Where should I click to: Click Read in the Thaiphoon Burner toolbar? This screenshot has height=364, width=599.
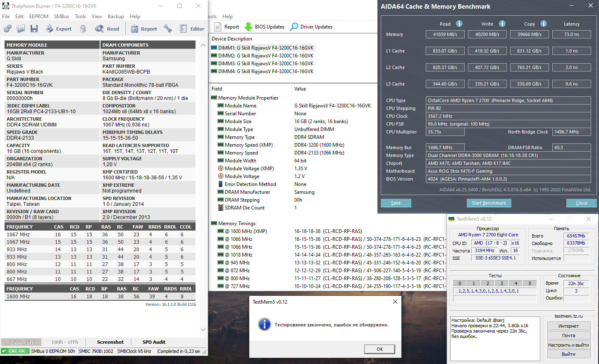point(107,29)
